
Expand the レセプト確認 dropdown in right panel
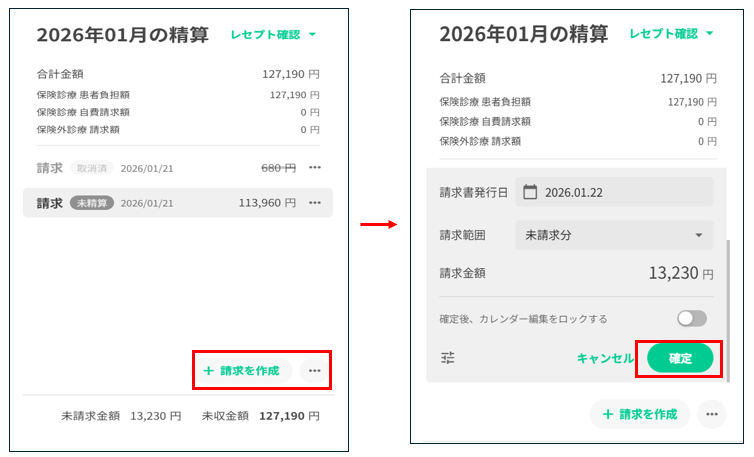tap(671, 34)
